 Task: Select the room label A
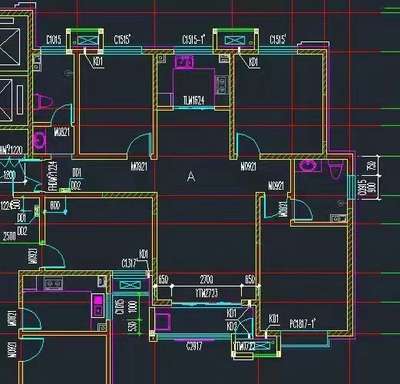click(191, 176)
